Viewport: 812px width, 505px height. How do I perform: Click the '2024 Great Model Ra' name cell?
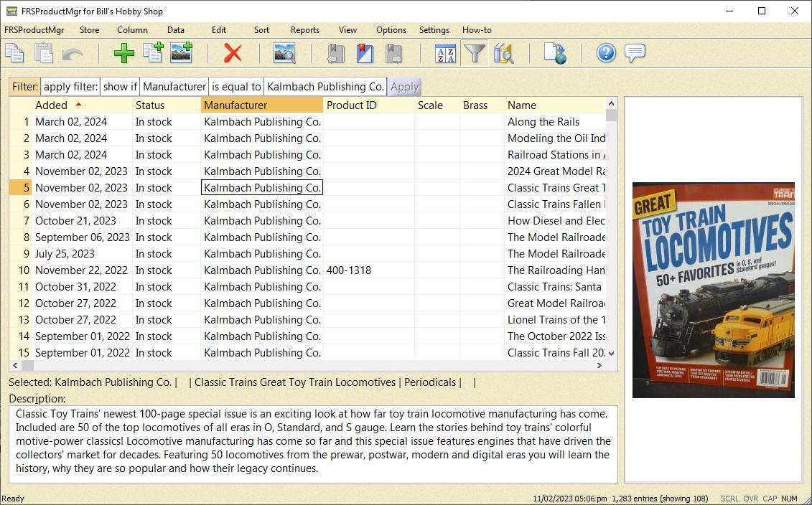(x=555, y=171)
